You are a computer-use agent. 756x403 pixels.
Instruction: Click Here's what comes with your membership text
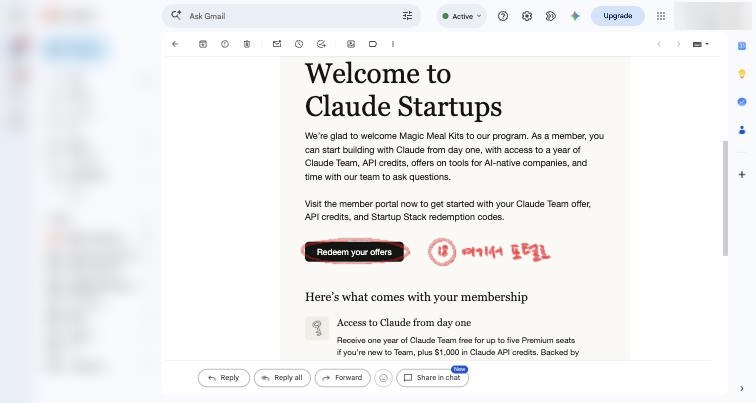pyautogui.click(x=416, y=296)
